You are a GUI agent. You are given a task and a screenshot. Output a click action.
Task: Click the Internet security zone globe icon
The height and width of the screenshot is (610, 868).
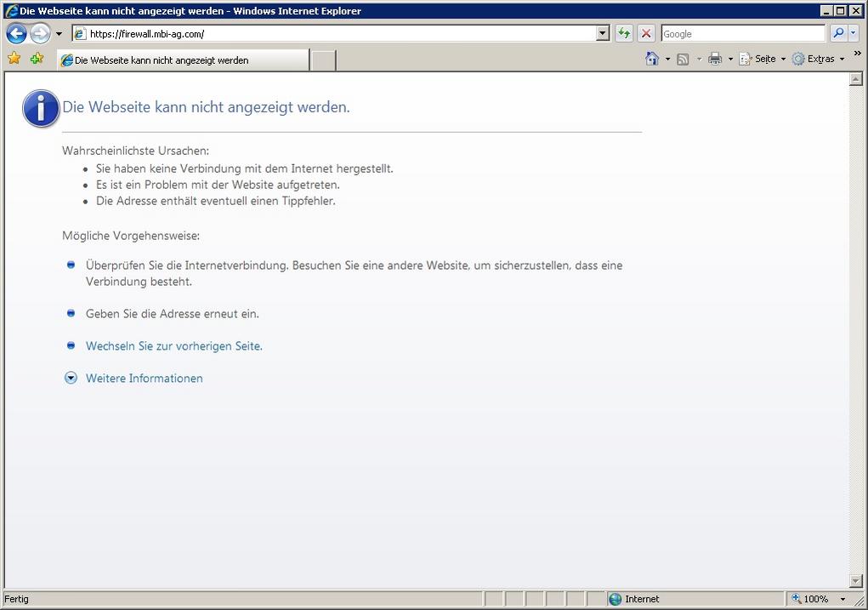[615, 599]
